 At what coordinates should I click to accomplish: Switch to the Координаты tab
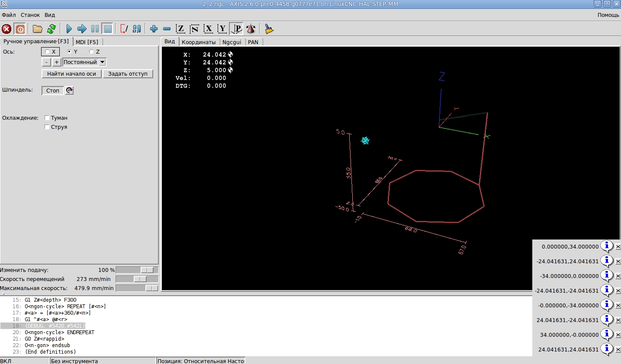click(199, 42)
